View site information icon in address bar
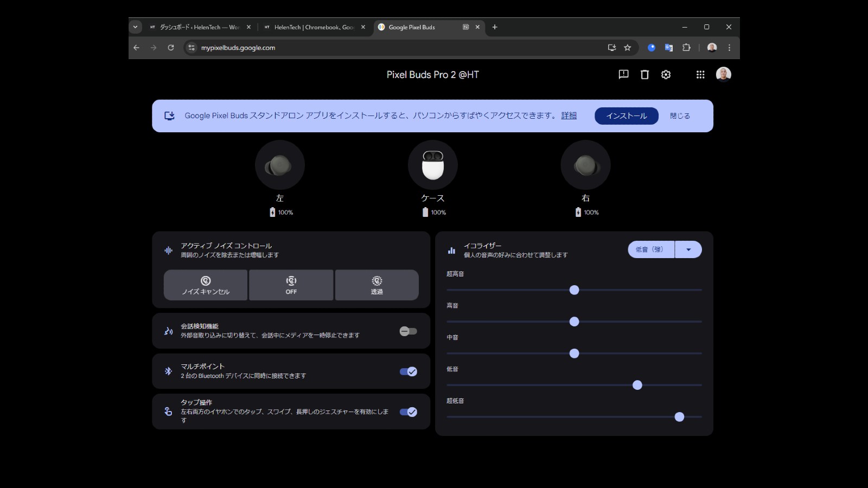868x488 pixels. point(192,48)
